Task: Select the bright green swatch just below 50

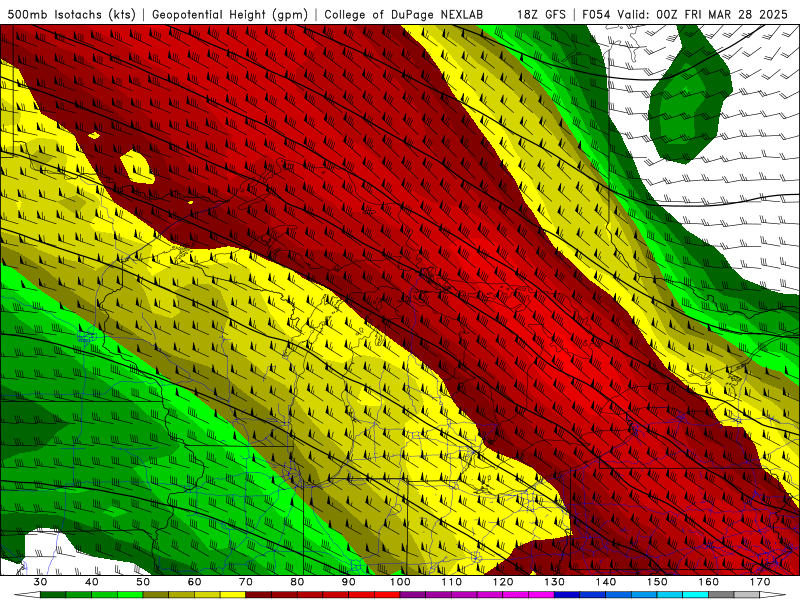Action: [130, 595]
